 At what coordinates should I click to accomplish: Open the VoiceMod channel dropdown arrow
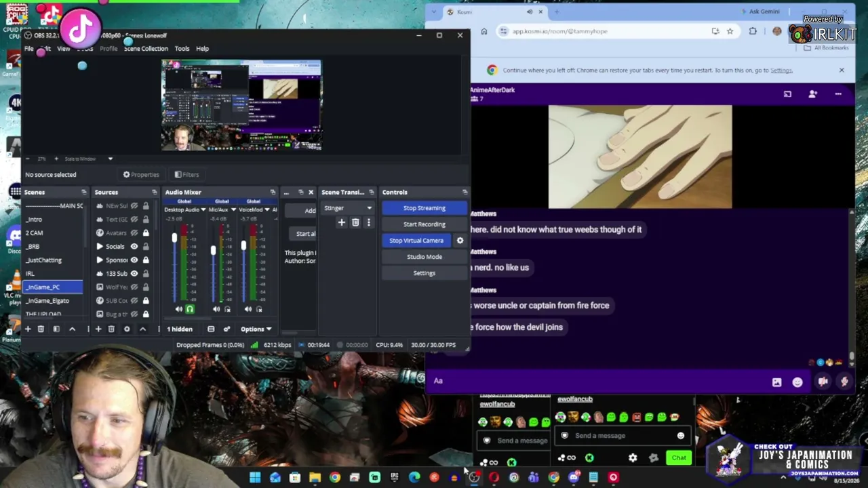click(x=267, y=210)
